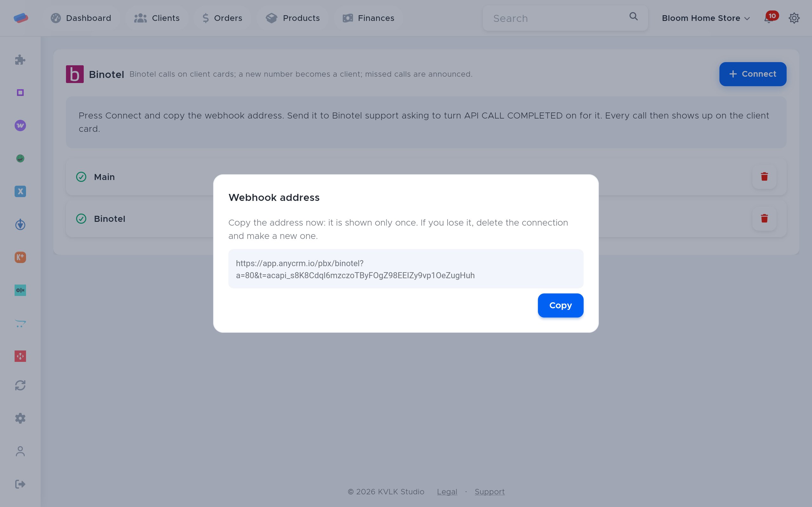Open the cog settings icon in sidebar
The image size is (812, 507).
coord(20,418)
